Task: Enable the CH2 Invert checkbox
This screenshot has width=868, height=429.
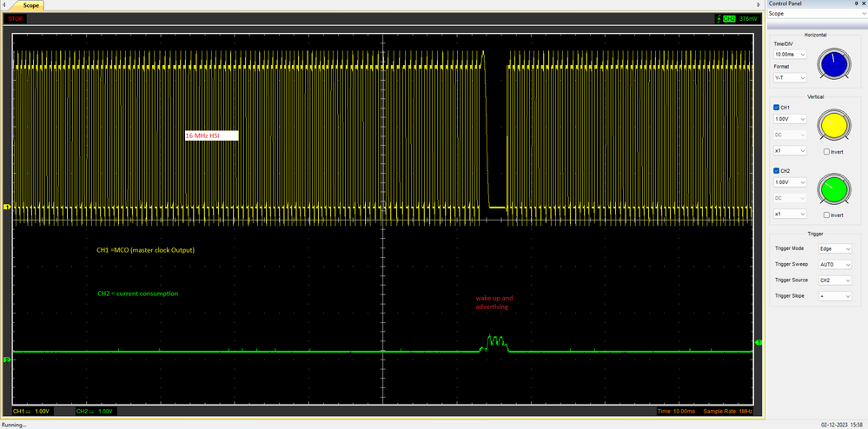Action: coord(826,214)
